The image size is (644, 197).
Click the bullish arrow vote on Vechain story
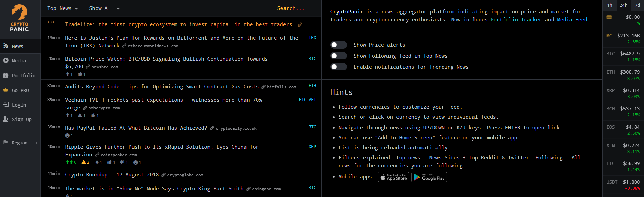point(68,115)
